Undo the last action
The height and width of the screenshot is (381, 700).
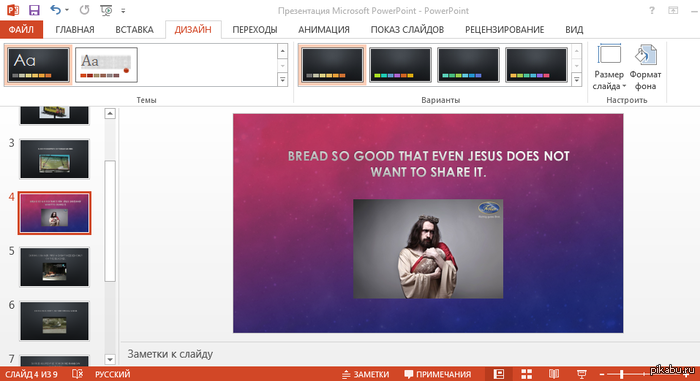point(55,10)
